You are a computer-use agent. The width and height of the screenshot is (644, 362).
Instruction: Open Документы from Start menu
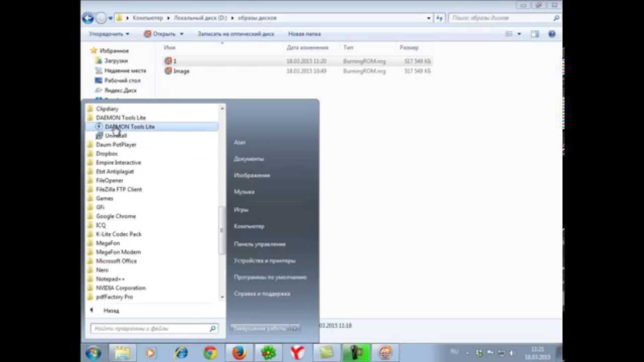pos(249,159)
